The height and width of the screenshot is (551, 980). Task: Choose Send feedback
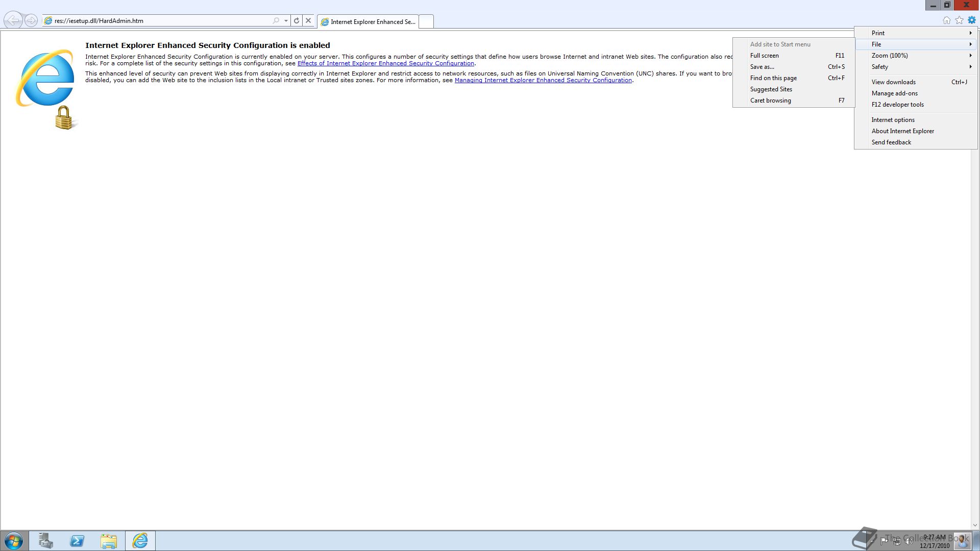click(x=916, y=142)
